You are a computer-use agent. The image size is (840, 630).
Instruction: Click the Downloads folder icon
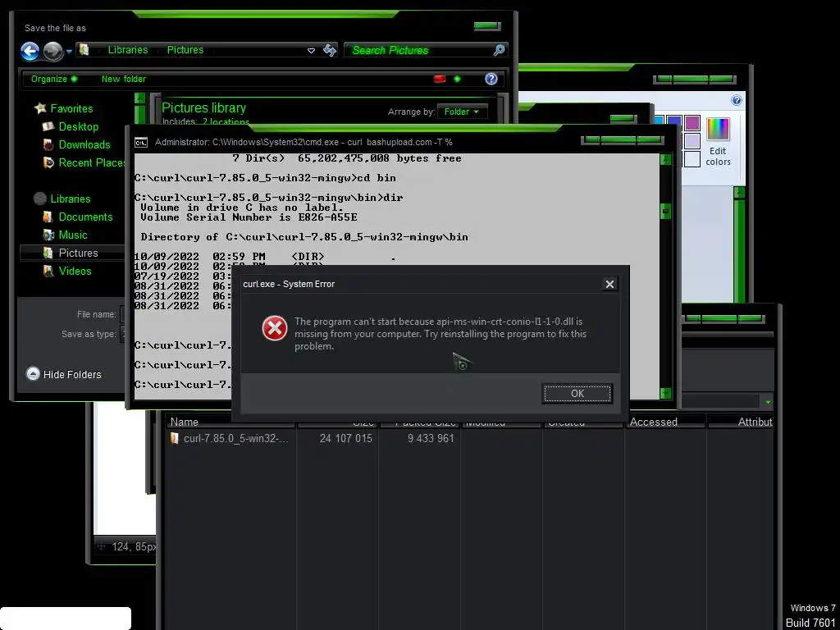coord(48,144)
